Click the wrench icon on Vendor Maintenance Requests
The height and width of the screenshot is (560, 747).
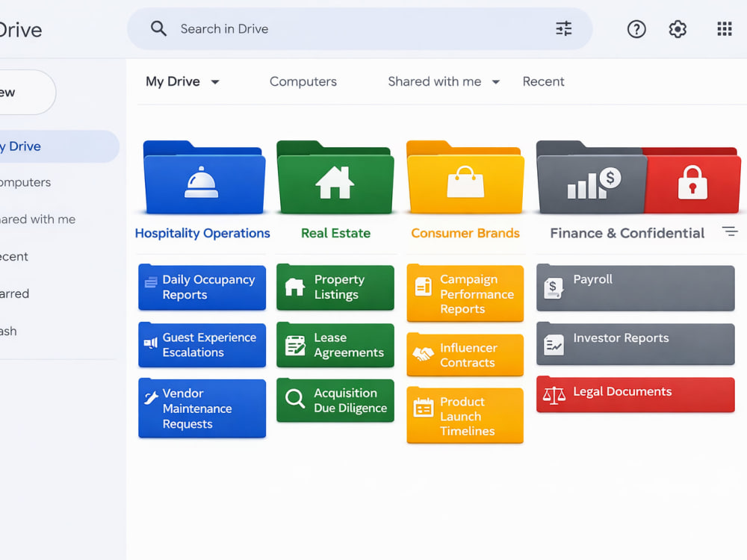coord(151,397)
